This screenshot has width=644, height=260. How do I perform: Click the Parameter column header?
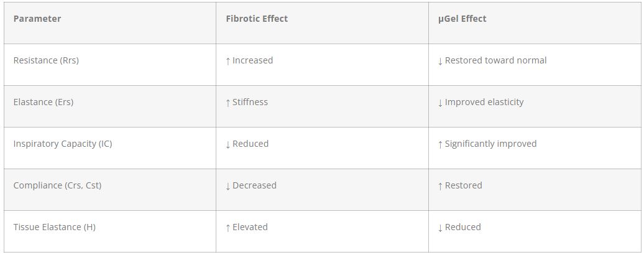[x=37, y=19]
